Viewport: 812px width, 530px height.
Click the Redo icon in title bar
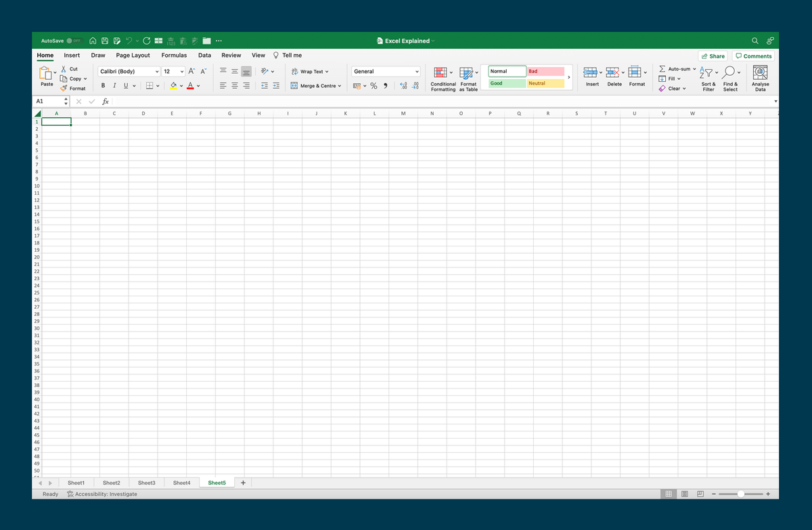pos(146,41)
